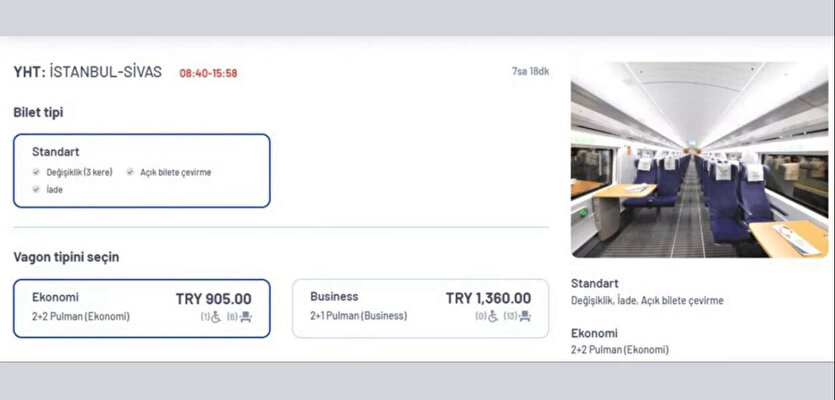Click the wheelchair seat icon in Ekonomi card
Image resolution: width=835 pixels, height=400 pixels.
[x=216, y=317]
